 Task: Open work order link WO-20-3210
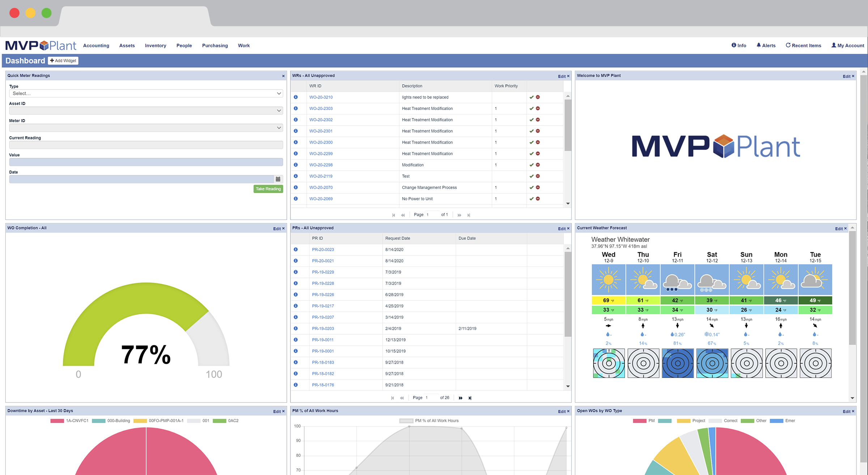321,97
